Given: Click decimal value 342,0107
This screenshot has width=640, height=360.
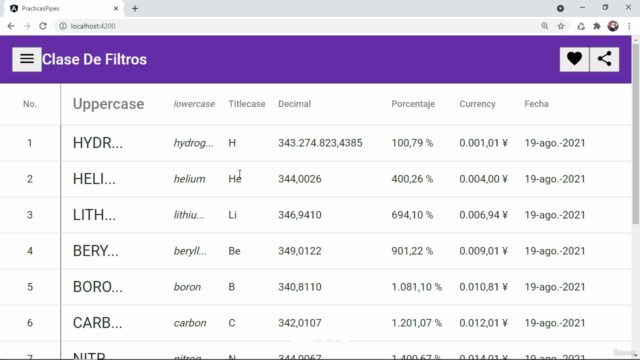Looking at the screenshot, I should tap(300, 323).
